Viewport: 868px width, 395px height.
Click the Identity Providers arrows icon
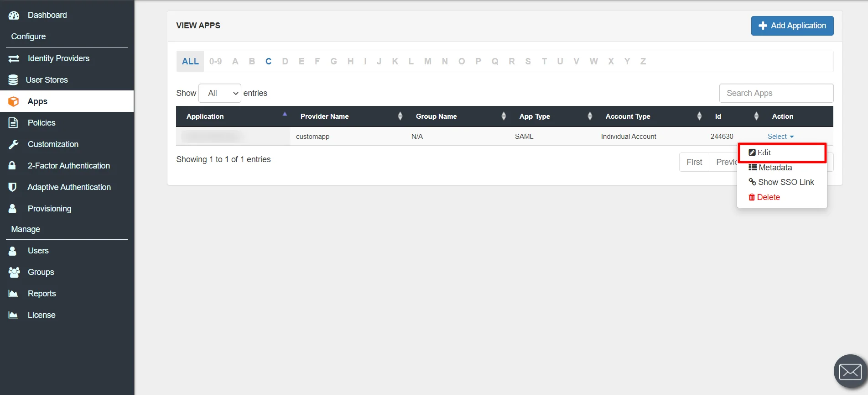point(14,58)
